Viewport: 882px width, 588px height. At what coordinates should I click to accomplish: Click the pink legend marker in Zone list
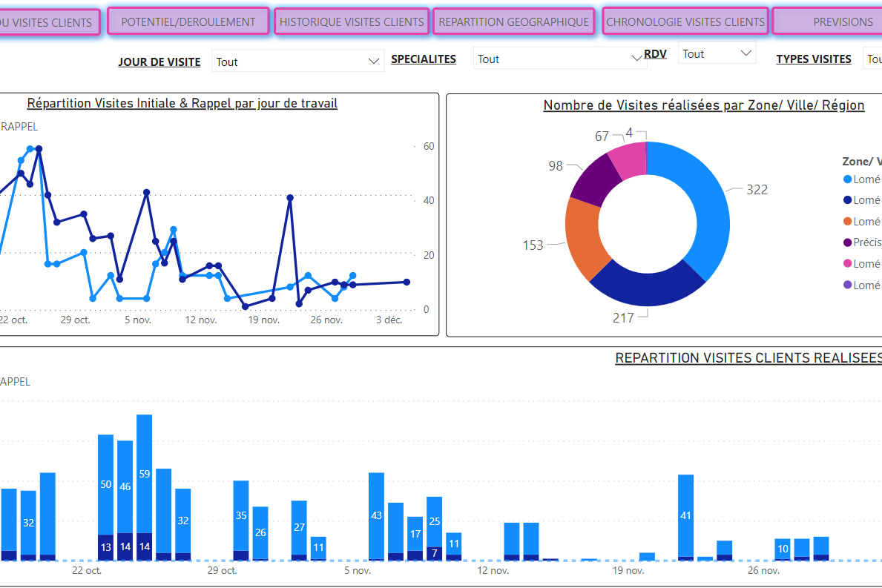coord(847,263)
